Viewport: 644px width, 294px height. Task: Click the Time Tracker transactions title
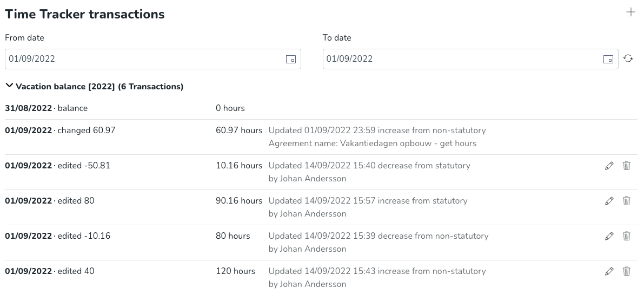(84, 14)
